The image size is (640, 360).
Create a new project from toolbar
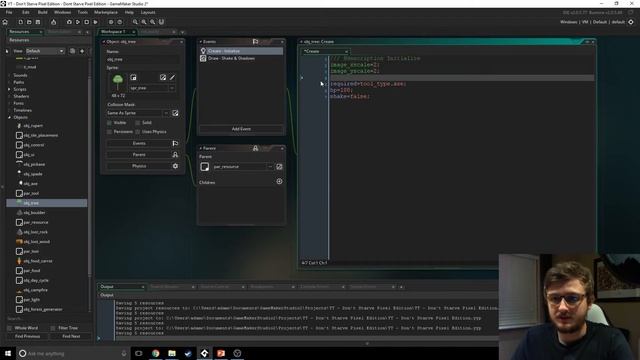tap(20, 22)
